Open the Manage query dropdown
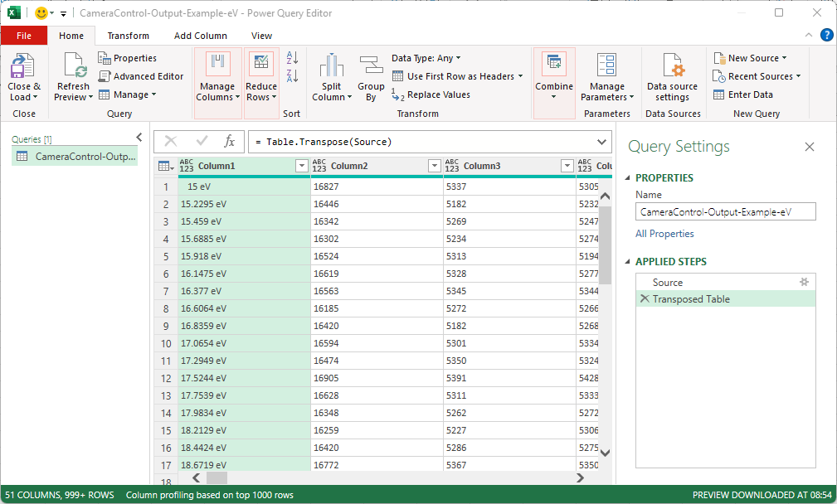The height and width of the screenshot is (504, 837). coord(128,94)
